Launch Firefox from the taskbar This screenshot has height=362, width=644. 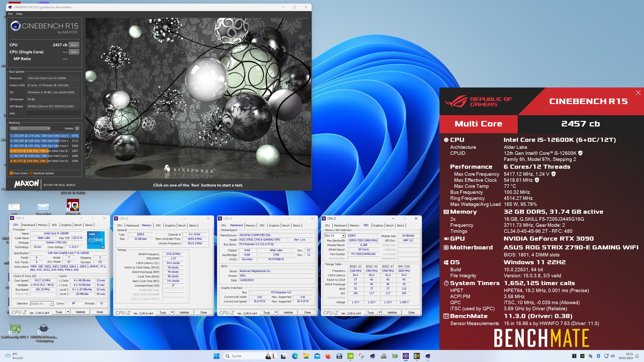click(328, 356)
